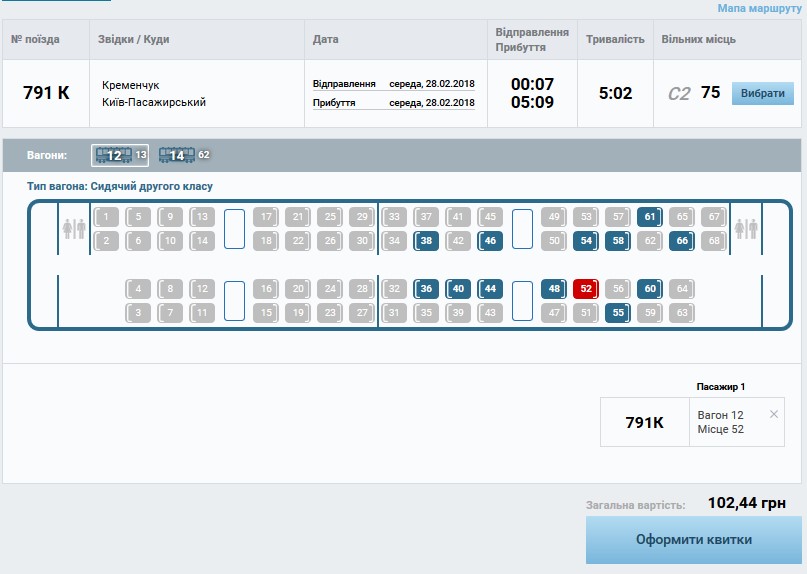Choose free seat 61
This screenshot has height=574, width=807.
650,217
